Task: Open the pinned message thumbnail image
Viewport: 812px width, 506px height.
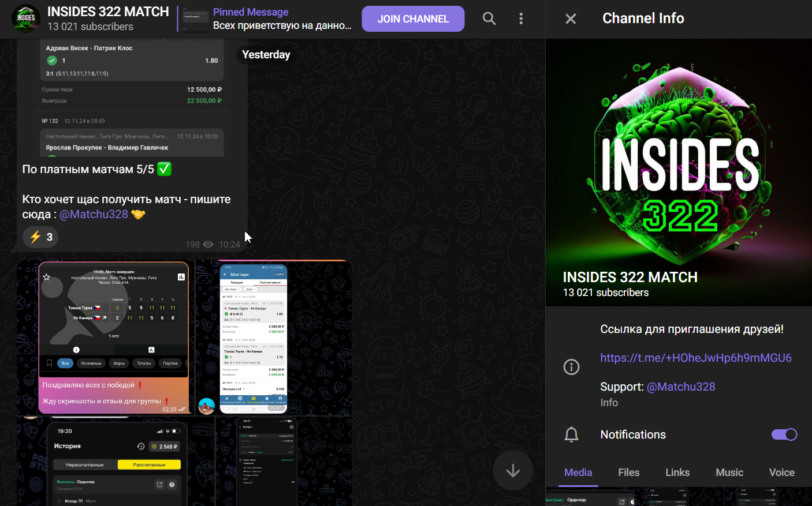Action: pyautogui.click(x=196, y=19)
